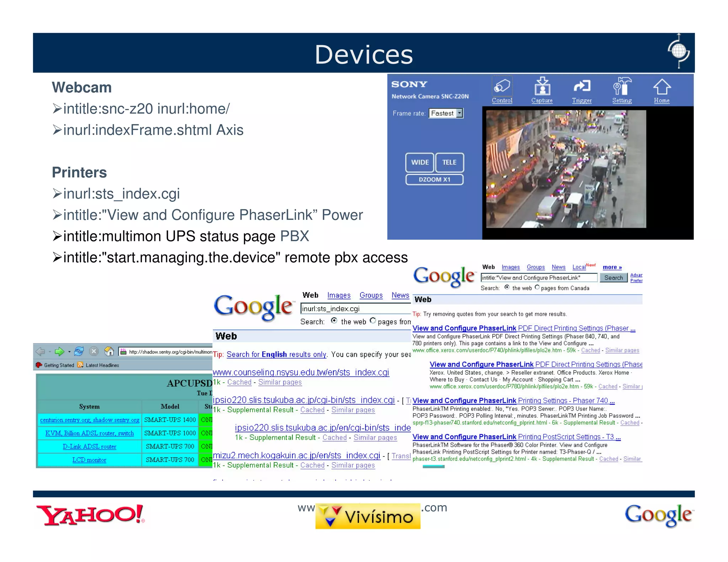Open KVM, Billion ADSL router, switch link
728x562 pixels.
[90, 433]
